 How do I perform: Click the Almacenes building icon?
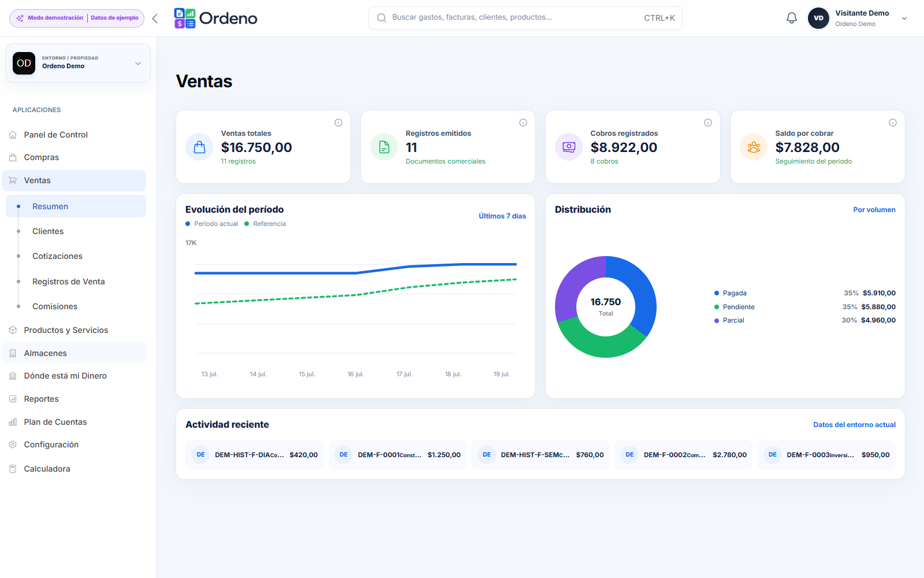(13, 353)
